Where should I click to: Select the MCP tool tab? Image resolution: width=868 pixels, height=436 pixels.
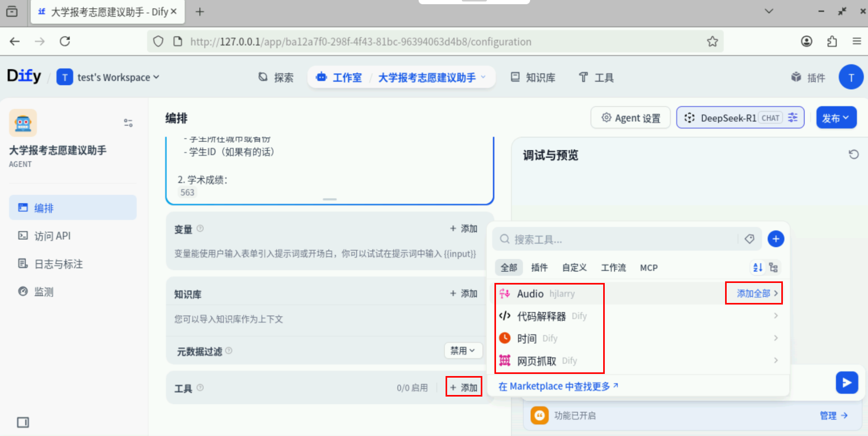(x=649, y=268)
